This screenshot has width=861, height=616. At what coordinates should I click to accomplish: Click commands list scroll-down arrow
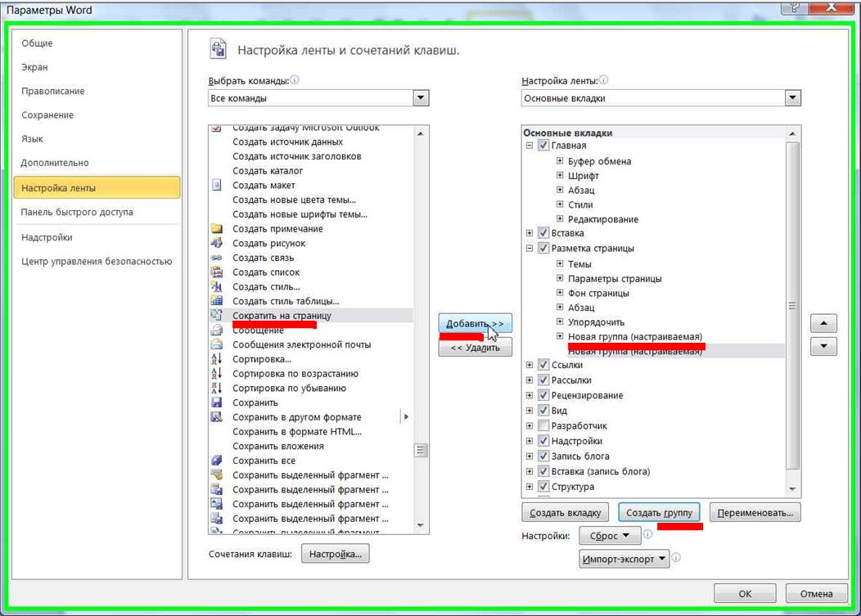(x=420, y=525)
